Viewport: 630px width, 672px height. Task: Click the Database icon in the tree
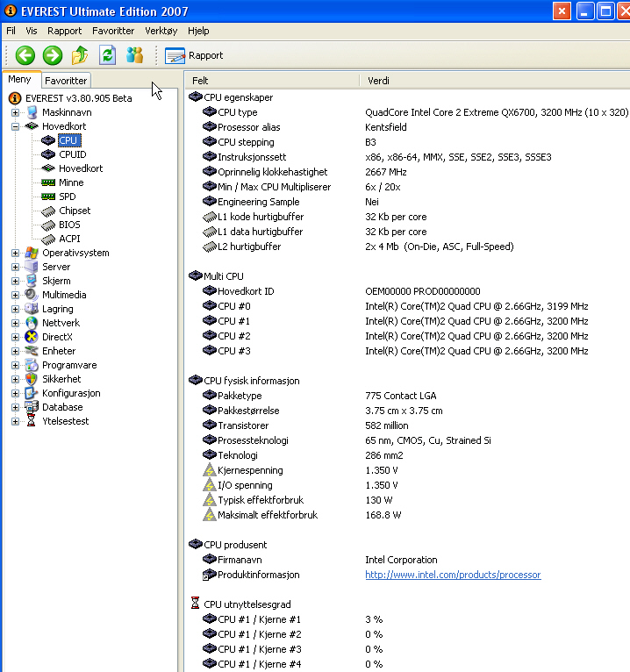pos(32,407)
